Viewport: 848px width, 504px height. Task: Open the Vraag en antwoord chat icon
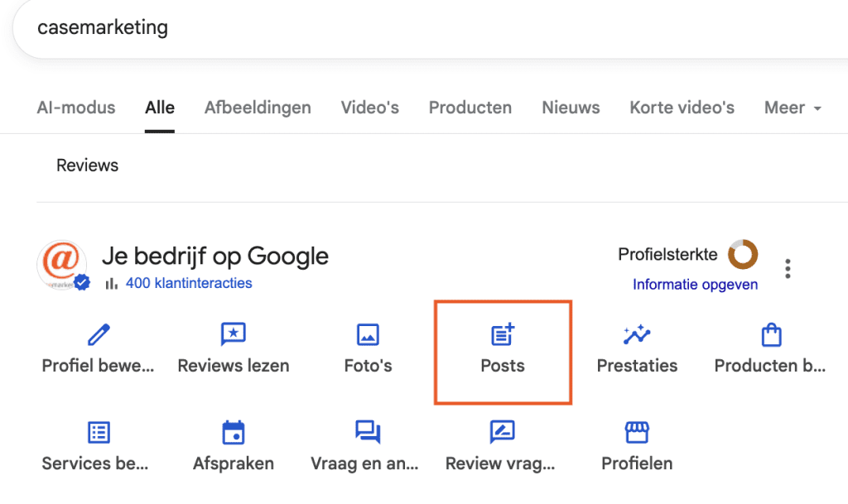pyautogui.click(x=368, y=432)
